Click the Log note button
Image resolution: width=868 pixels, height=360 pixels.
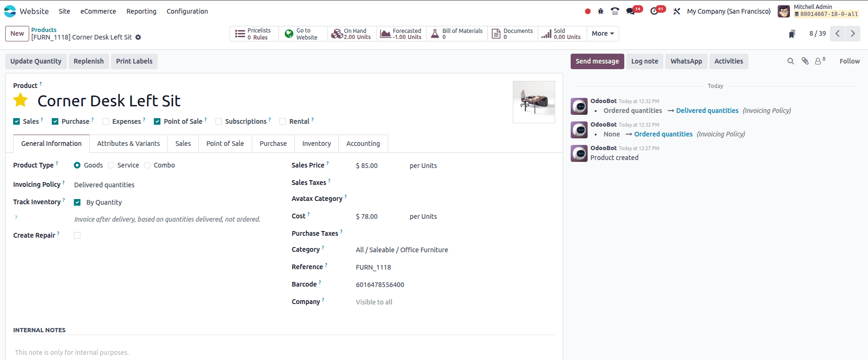tap(645, 61)
